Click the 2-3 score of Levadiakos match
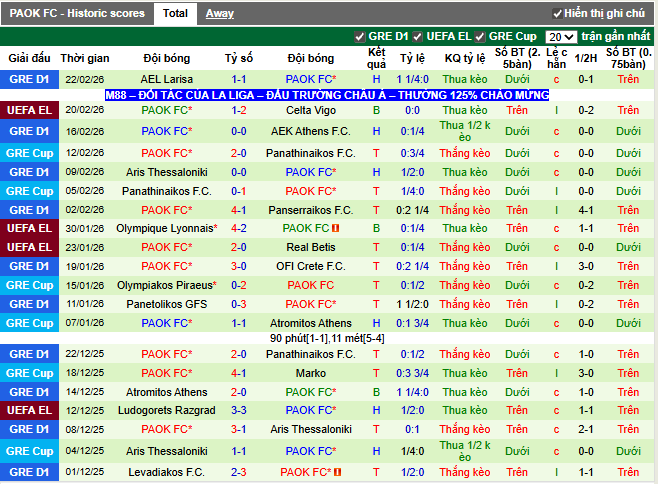Screen dimensions: 658x484 coord(239,472)
